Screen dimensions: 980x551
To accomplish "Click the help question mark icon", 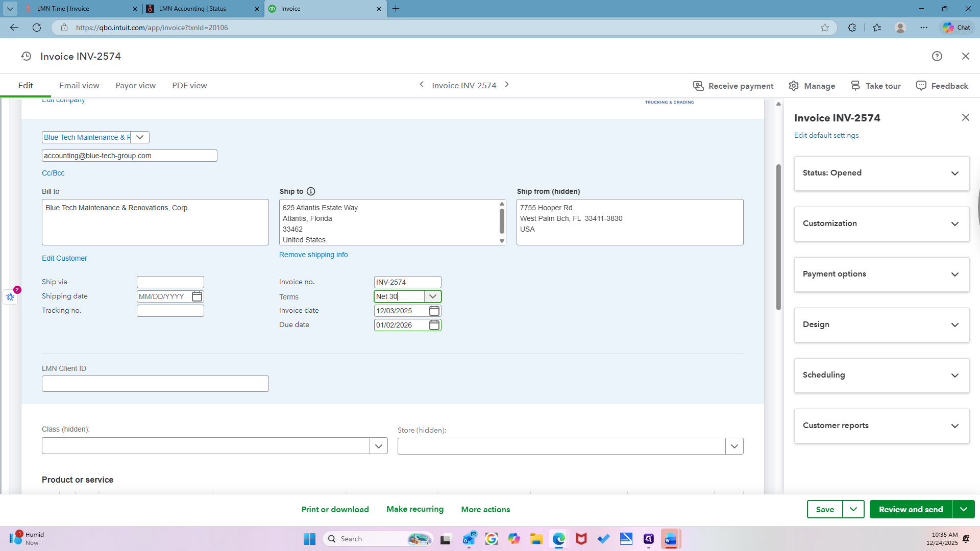I will point(937,56).
